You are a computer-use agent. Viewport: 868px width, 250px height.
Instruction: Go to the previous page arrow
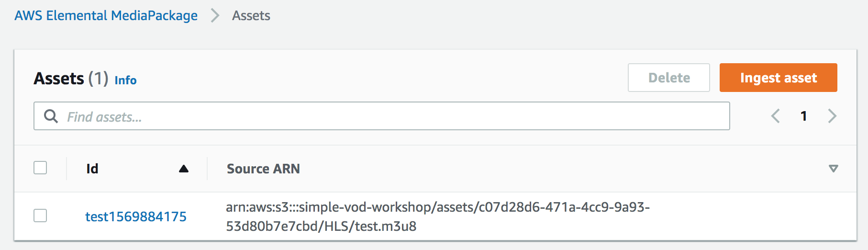(776, 116)
